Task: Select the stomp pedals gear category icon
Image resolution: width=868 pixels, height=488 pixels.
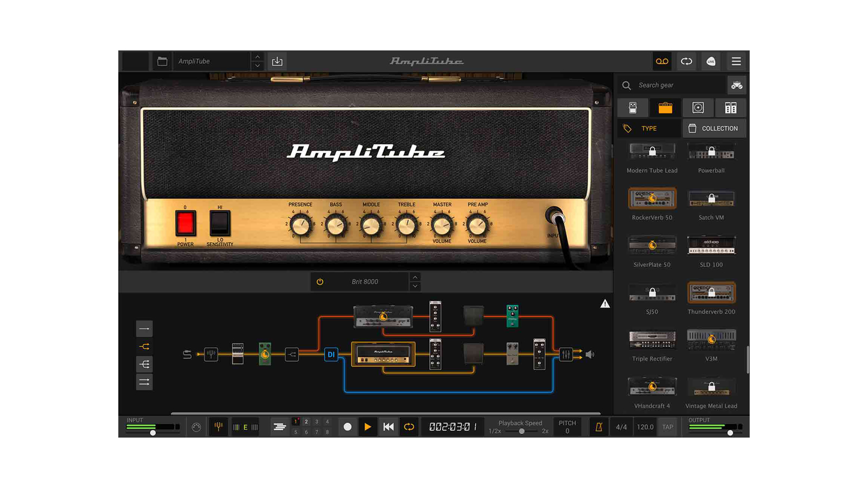Action: point(633,107)
